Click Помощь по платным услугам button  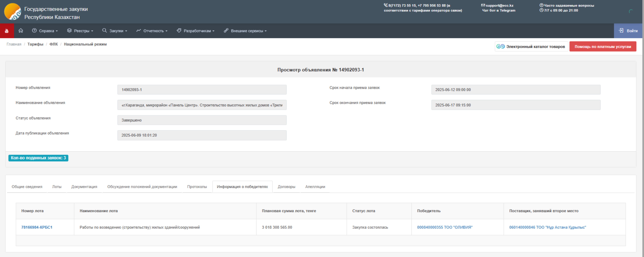coord(603,46)
